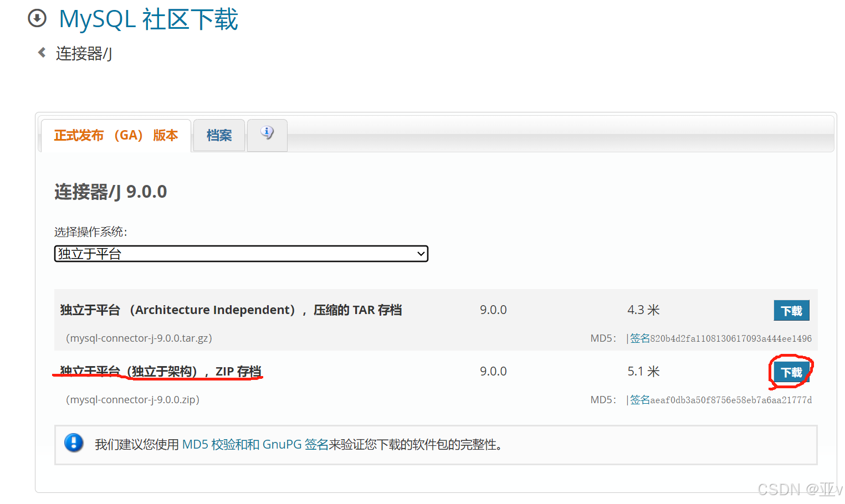Select the filename (mysql-connector-j-9.0.0.zip)
845x504 pixels.
pos(132,400)
